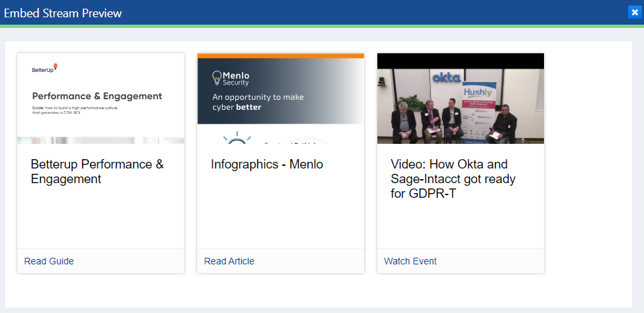Viewport: 644px width, 313px height.
Task: Click the Menlo Security lightbulb logo
Action: pyautogui.click(x=217, y=77)
